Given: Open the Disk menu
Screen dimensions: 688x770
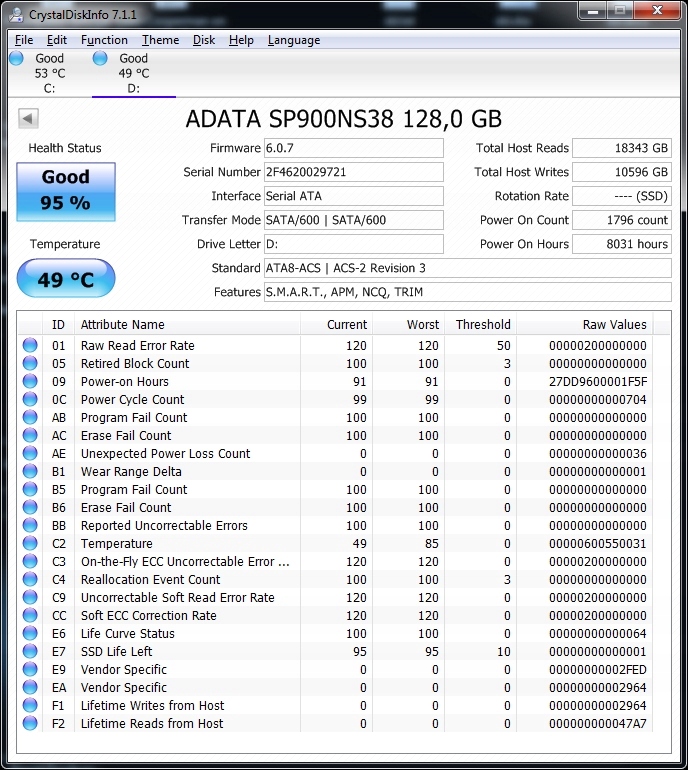Looking at the screenshot, I should click(x=204, y=40).
